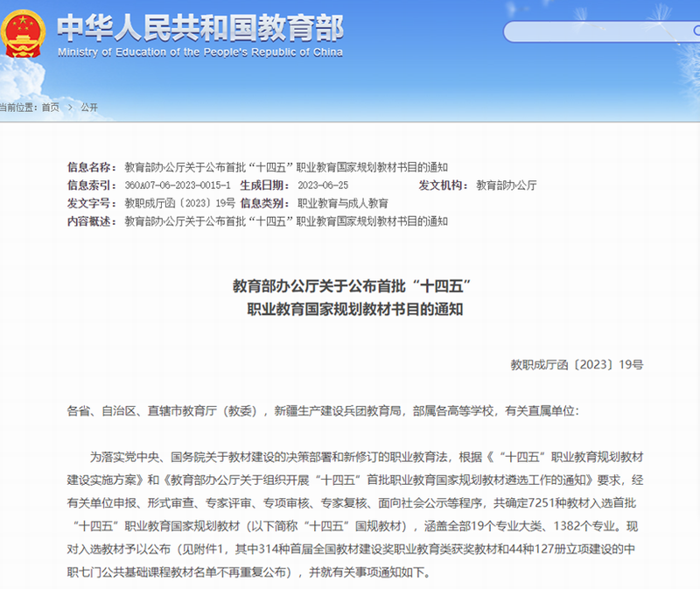Click the 信息类别 value 职业教育与成人教育
The image size is (700, 589).
[x=343, y=203]
